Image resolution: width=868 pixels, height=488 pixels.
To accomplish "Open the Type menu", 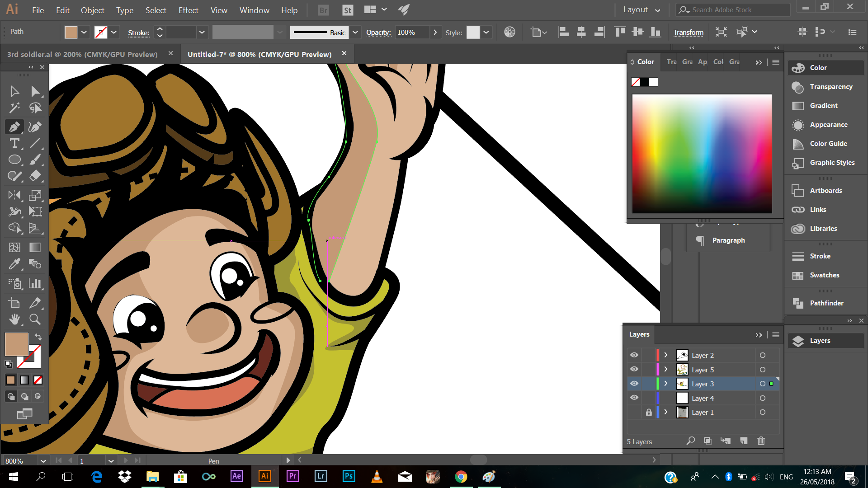I will [x=124, y=10].
